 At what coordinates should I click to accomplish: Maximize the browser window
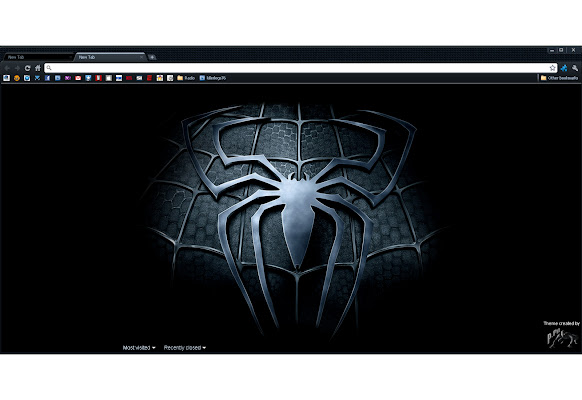point(562,50)
